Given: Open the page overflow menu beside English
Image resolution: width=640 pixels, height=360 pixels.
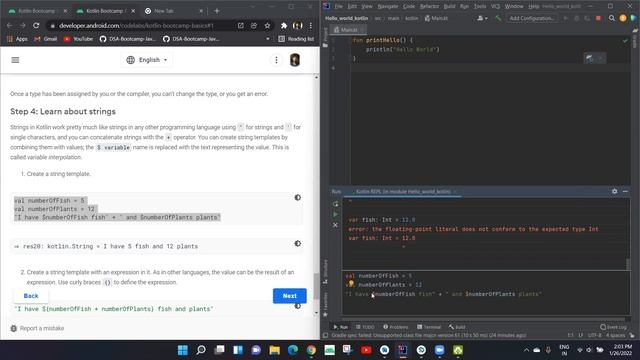Looking at the screenshot, I should (276, 60).
